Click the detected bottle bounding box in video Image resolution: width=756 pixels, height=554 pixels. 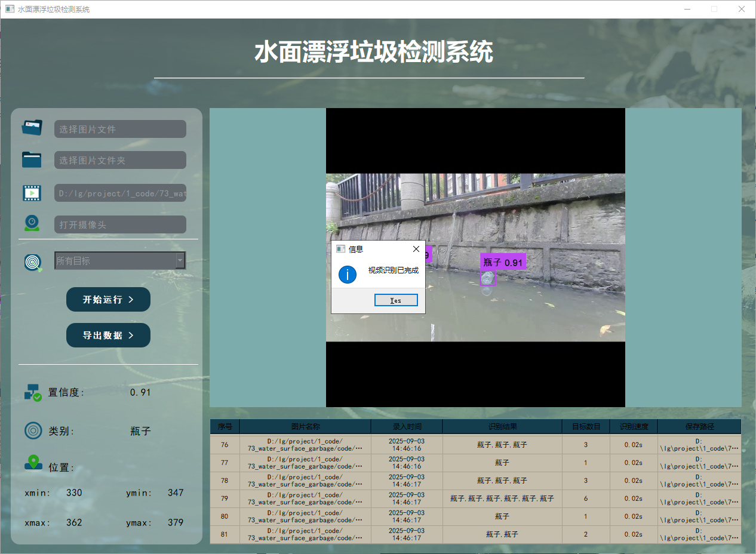[488, 278]
